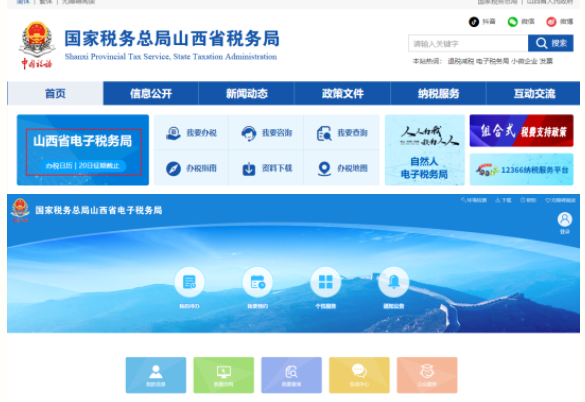The height and width of the screenshot is (402, 585).
Task: Select the 资料下载 download icon
Action: [x=249, y=169]
